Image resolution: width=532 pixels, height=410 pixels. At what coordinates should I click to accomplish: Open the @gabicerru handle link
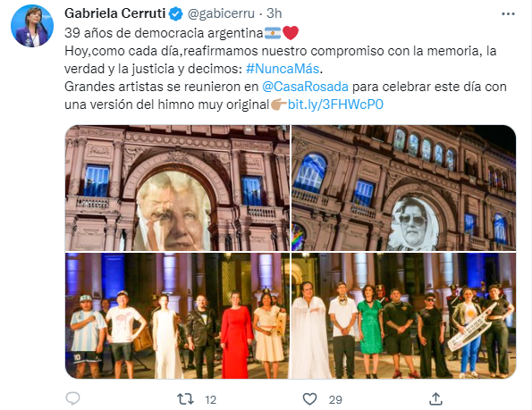[221, 13]
